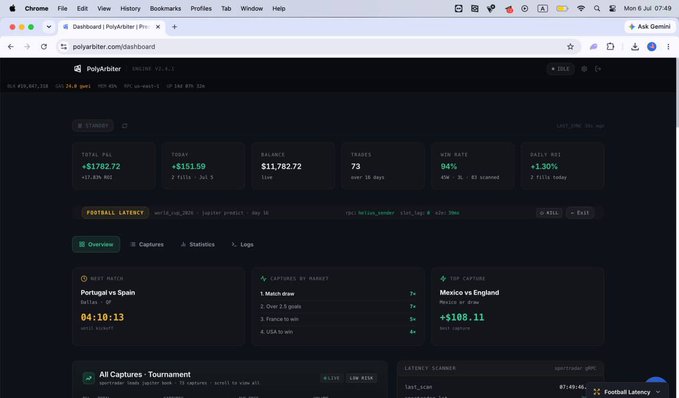This screenshot has height=398, width=679.
Task: Click the Total P&L value +$1782.72
Action: coord(101,166)
